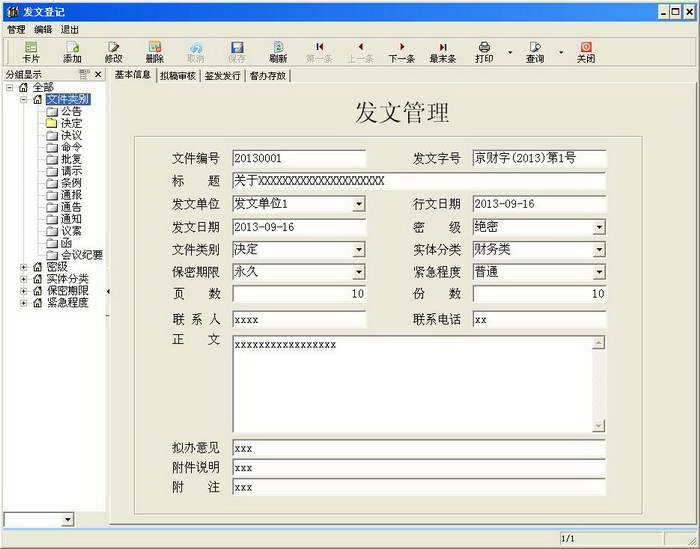Screen dimensions: 700x549
Task: Collapse the side panel with splitter arrow
Action: (108, 291)
